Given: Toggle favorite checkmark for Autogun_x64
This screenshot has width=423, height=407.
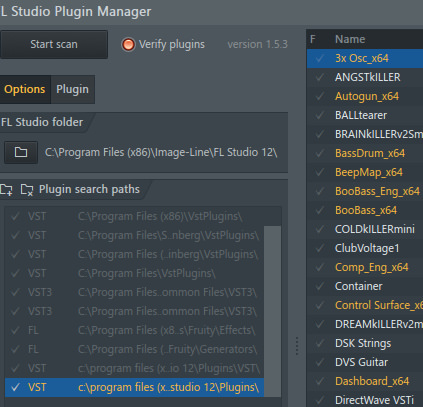Looking at the screenshot, I should (320, 96).
